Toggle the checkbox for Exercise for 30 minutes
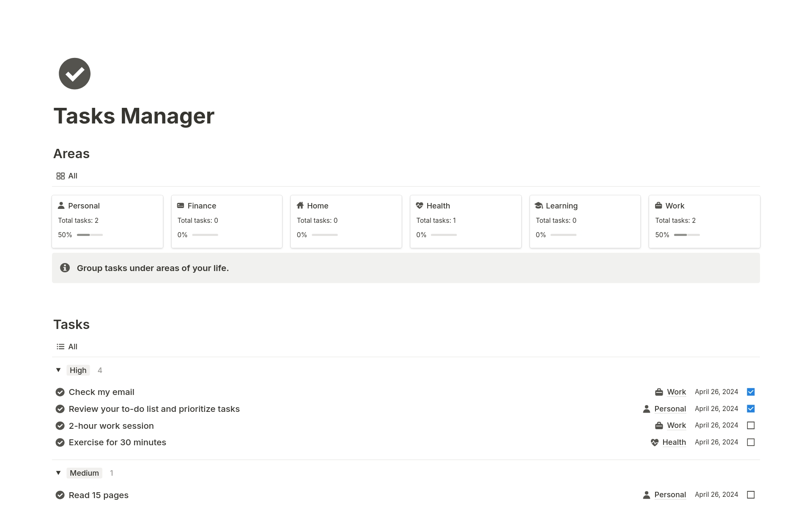The height and width of the screenshot is (507, 812). tap(751, 442)
